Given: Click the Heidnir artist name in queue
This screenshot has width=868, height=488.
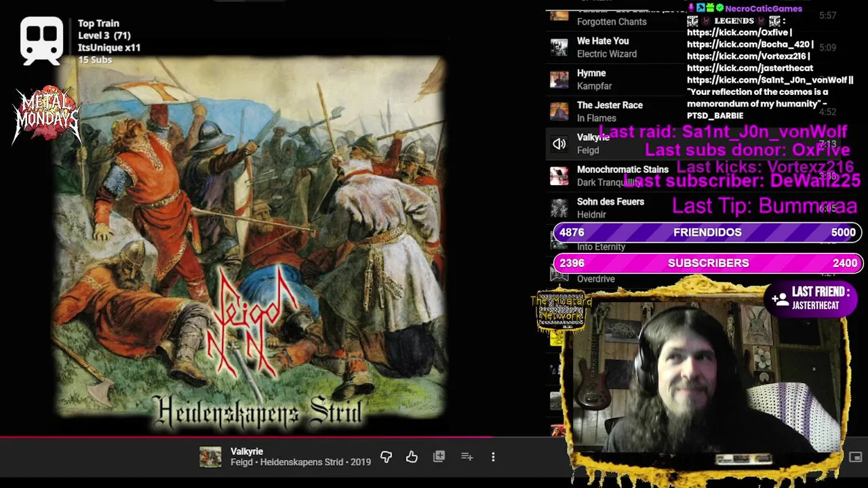Looking at the screenshot, I should point(591,215).
